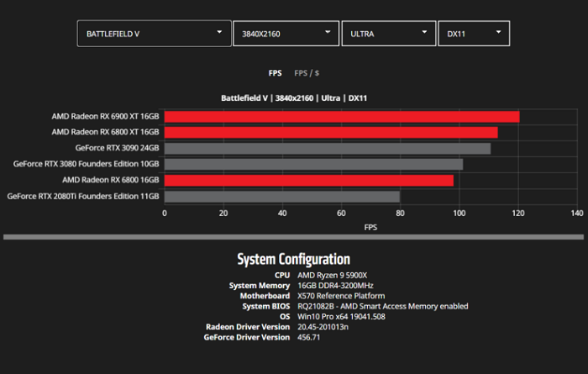Expand the 3840x2160 resolution dropdown

[x=285, y=34]
